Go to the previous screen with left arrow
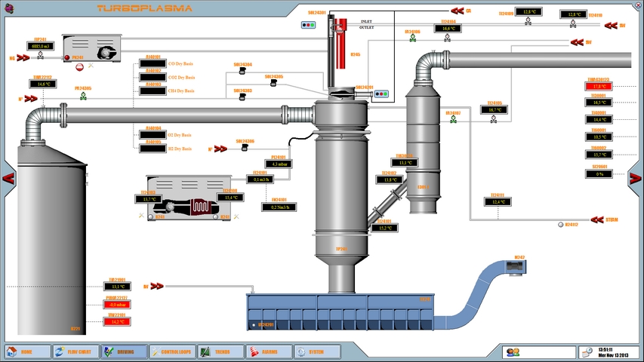 coord(8,179)
